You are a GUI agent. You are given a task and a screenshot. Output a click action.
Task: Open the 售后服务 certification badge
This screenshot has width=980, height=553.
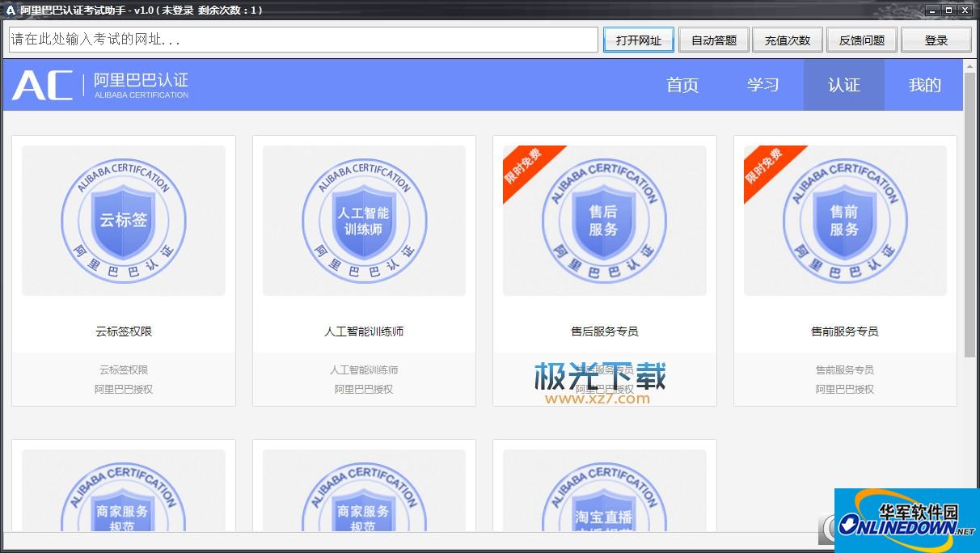click(x=604, y=221)
